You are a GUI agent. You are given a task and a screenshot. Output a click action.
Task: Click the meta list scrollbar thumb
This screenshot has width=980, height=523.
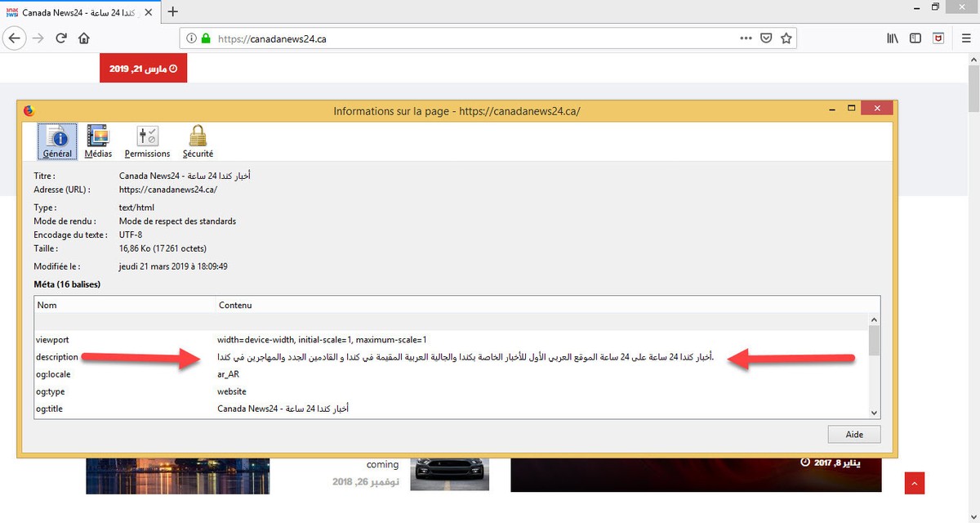click(x=874, y=341)
